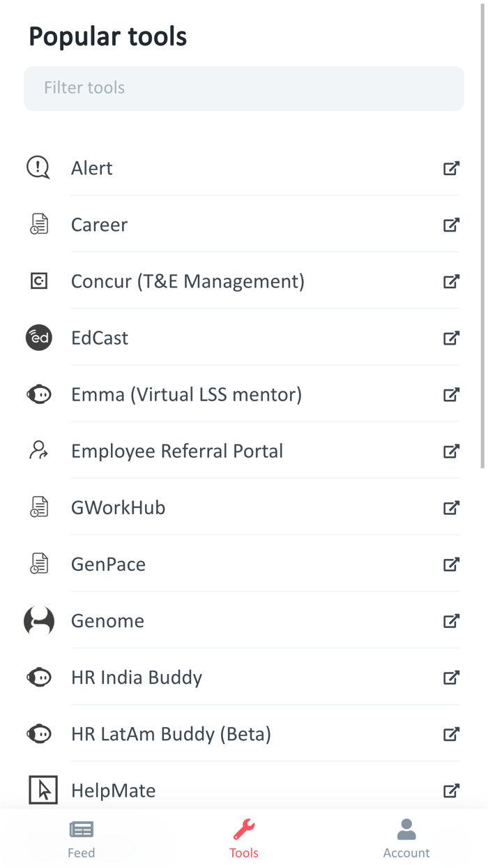The height and width of the screenshot is (868, 488).
Task: Select the Employee Referral Portal person icon
Action: point(38,450)
